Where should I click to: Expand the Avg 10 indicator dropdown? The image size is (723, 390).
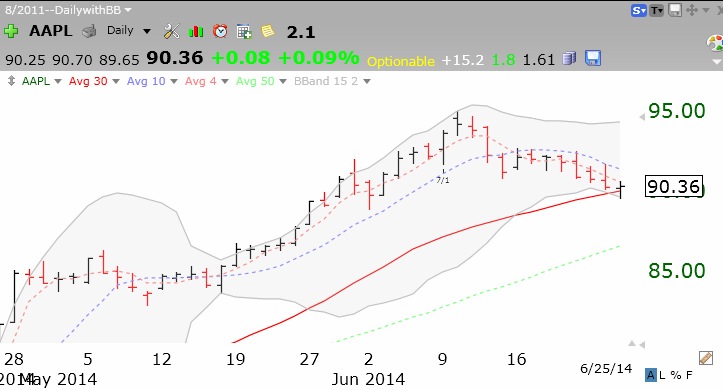click(x=174, y=81)
